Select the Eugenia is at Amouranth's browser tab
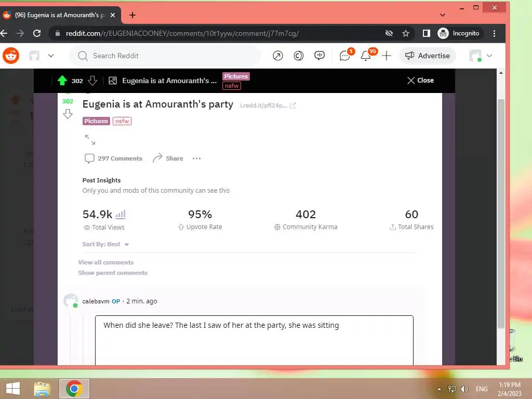Viewport: 532px width, 399px height. (59, 15)
